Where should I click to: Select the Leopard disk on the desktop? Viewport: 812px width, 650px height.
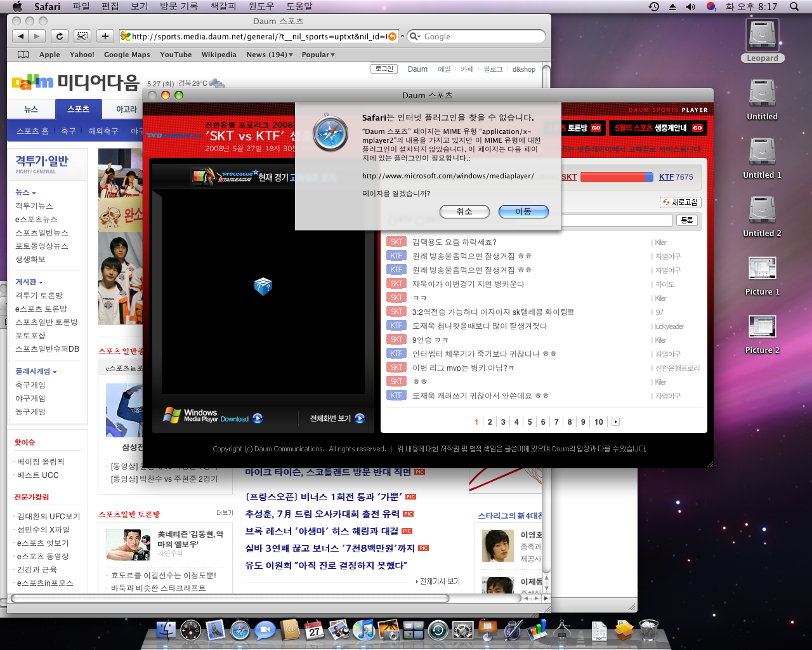coord(763,40)
